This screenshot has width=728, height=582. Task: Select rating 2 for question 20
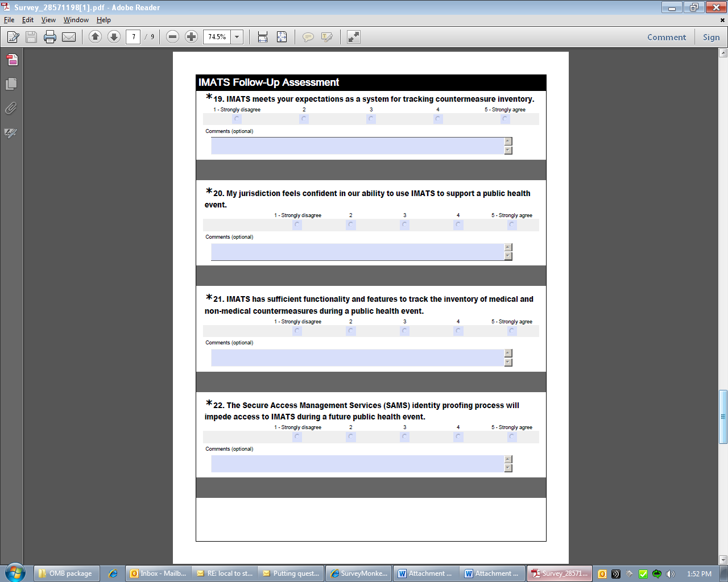point(351,225)
